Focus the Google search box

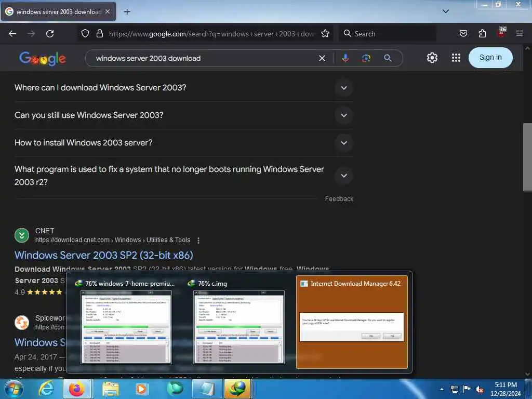(x=204, y=58)
